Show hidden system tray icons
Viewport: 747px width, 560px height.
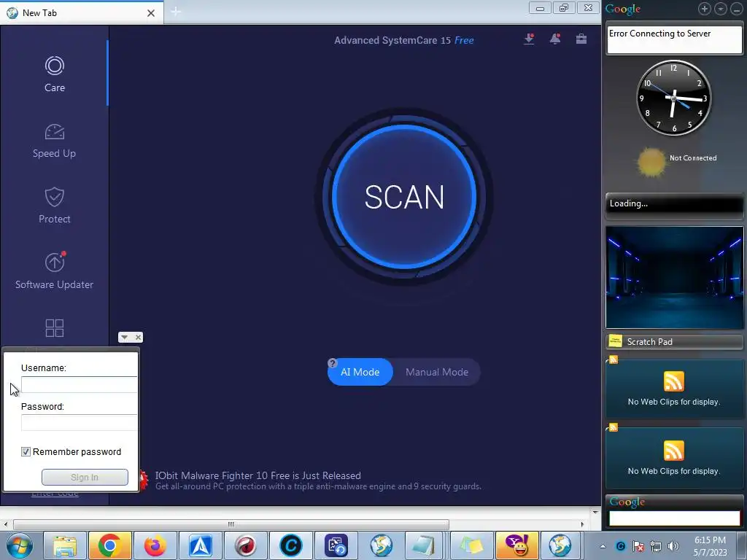point(603,546)
